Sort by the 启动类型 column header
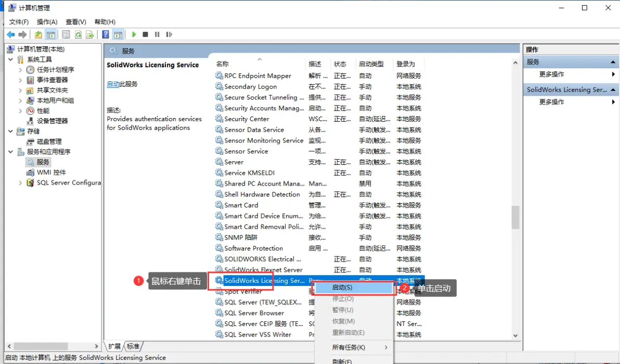The width and height of the screenshot is (620, 364). coord(371,64)
